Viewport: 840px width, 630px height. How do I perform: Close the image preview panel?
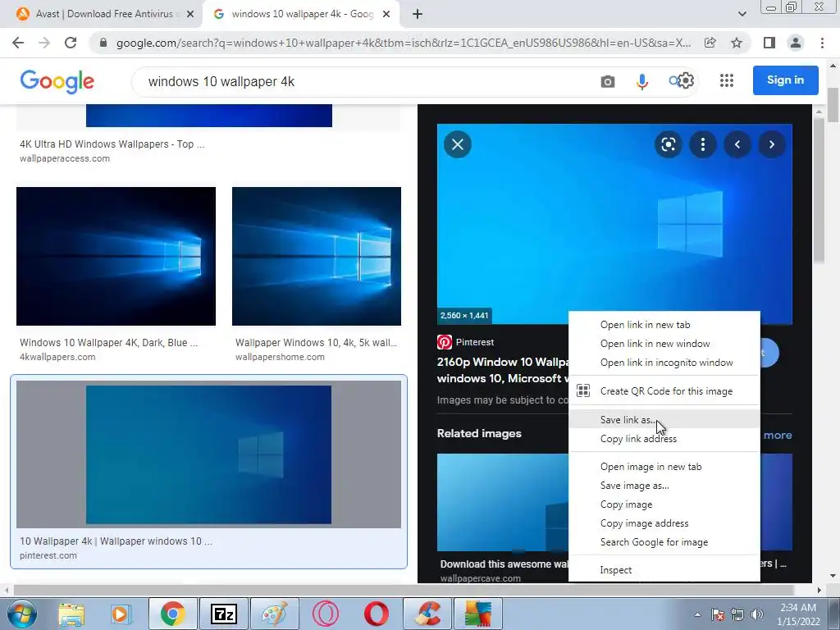click(458, 144)
